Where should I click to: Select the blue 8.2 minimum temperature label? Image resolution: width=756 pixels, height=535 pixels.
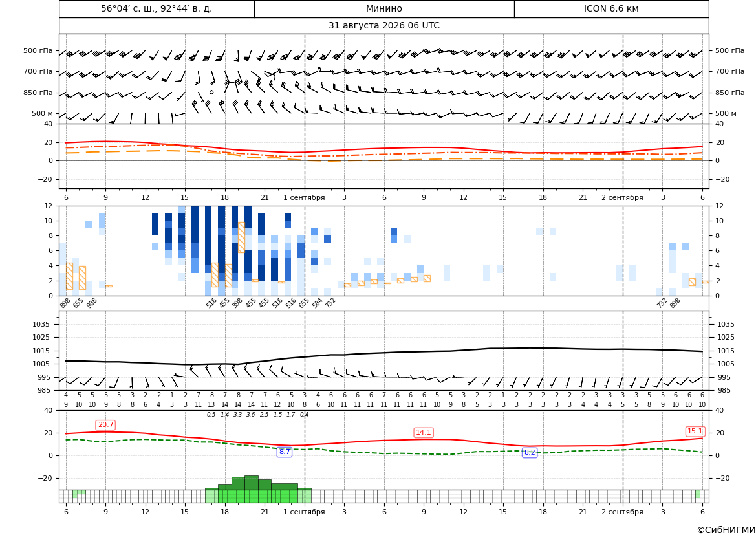[530, 452]
